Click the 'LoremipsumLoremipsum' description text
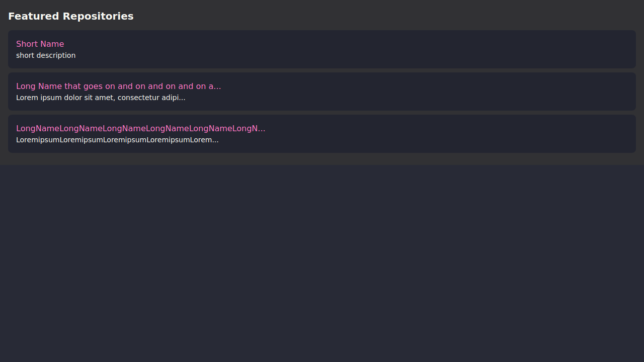 pyautogui.click(x=117, y=140)
